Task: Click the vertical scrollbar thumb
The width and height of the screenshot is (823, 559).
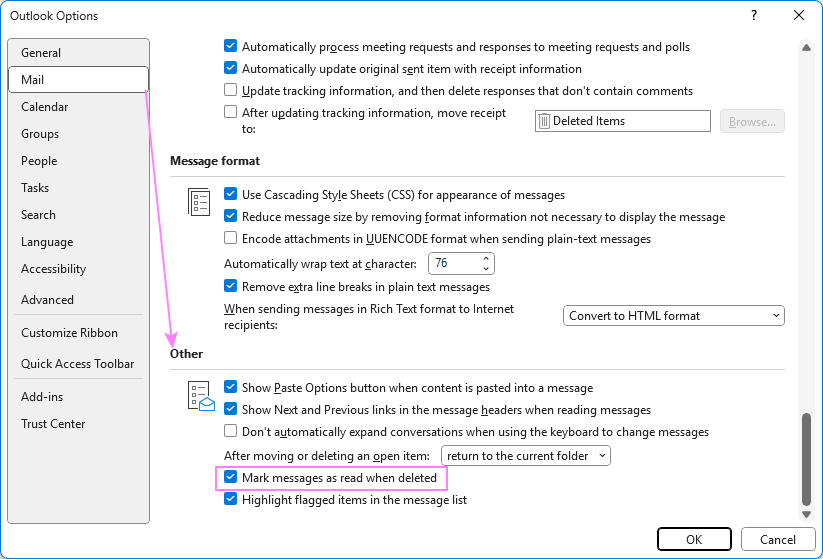Action: point(806,460)
